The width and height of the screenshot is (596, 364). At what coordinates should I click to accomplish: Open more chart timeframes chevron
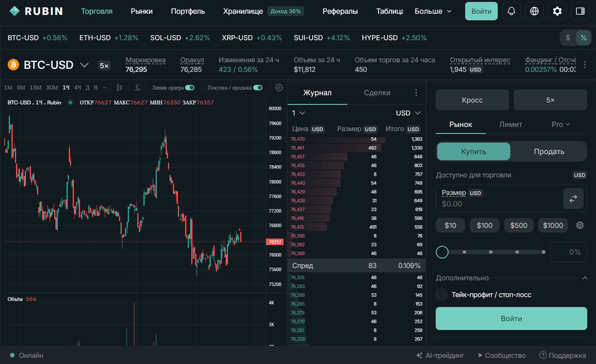(x=105, y=88)
